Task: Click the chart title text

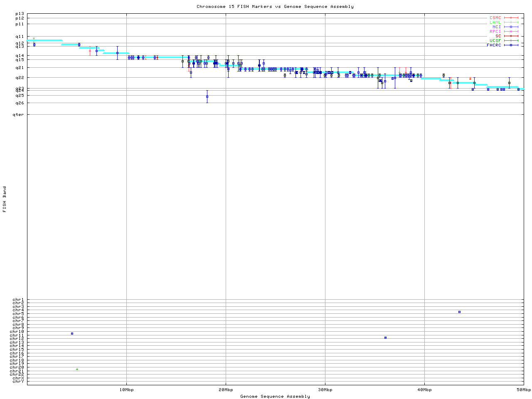Action: tap(275, 7)
